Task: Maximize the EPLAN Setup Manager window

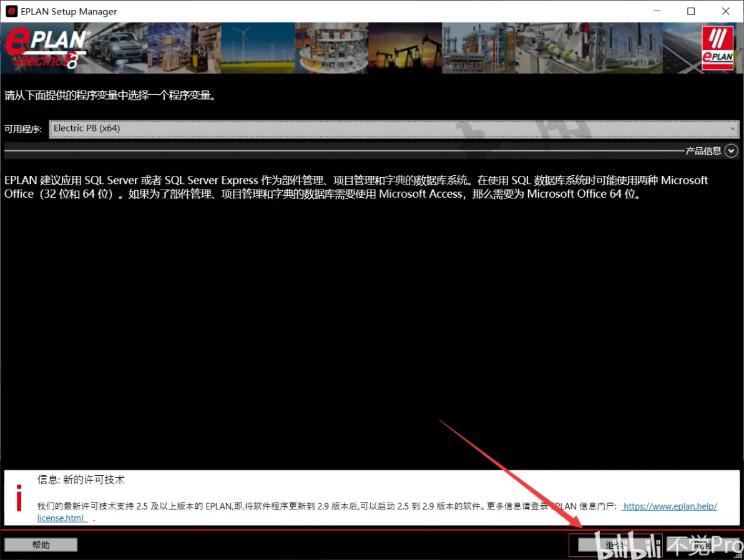Action: [x=691, y=11]
